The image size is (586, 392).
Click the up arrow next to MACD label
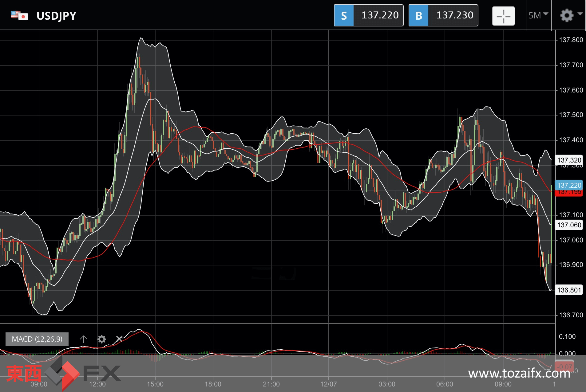(83, 339)
